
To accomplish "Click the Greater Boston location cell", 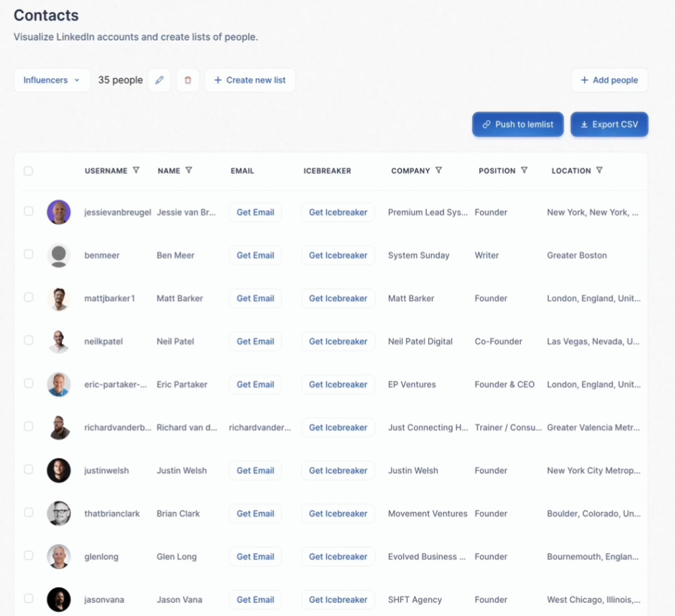I will coord(577,255).
